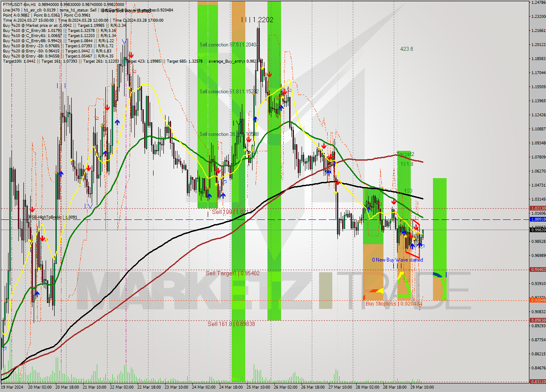Image resolution: width=546 pixels, height=392 pixels.
Task: Select the blue 1.00910 price tag
Action: click(537, 219)
